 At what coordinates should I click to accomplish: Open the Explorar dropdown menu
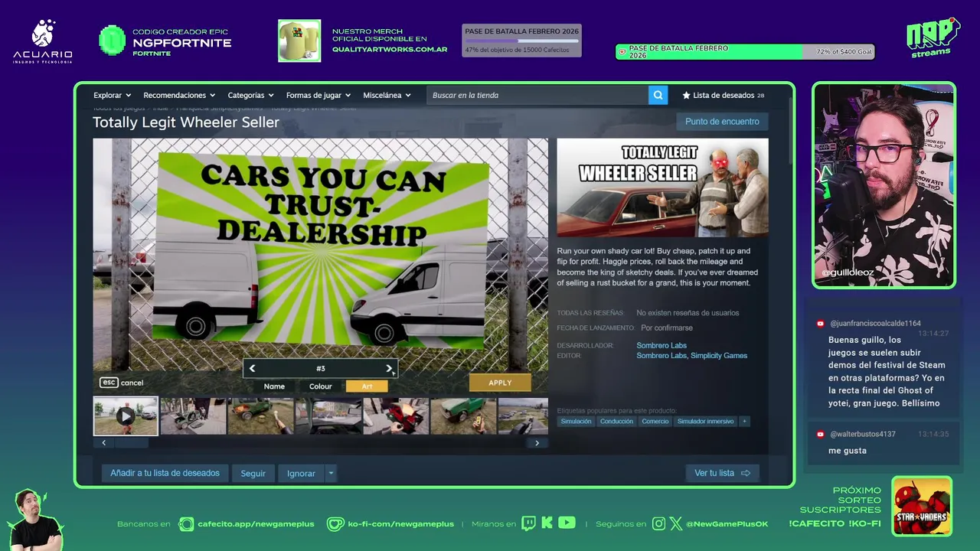(x=112, y=95)
